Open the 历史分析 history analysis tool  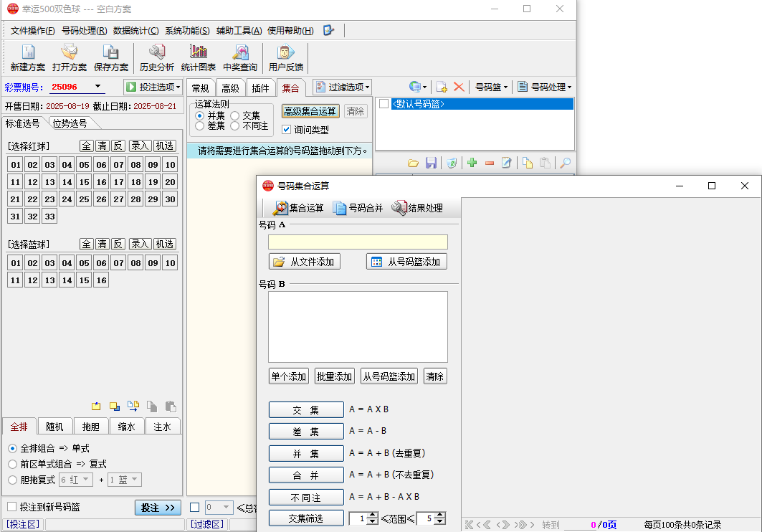pos(156,57)
